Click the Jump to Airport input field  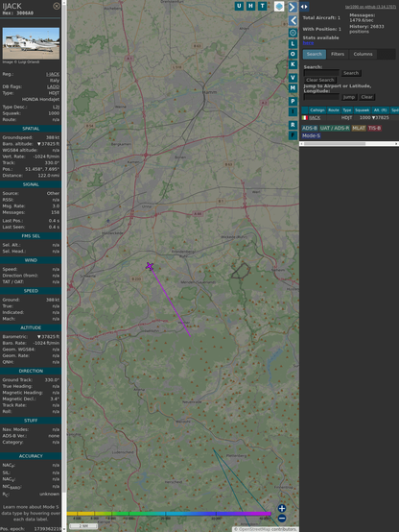[x=321, y=97]
